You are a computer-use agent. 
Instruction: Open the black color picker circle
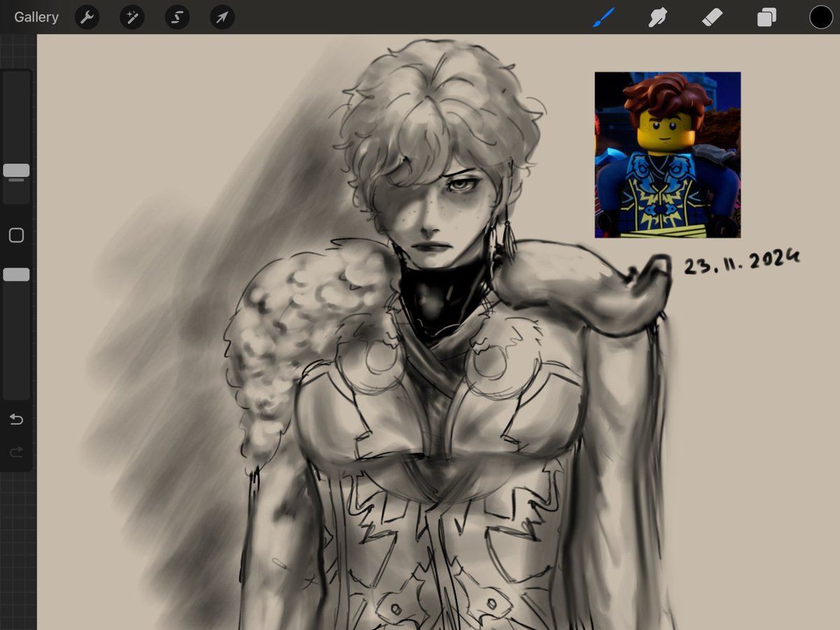[820, 17]
